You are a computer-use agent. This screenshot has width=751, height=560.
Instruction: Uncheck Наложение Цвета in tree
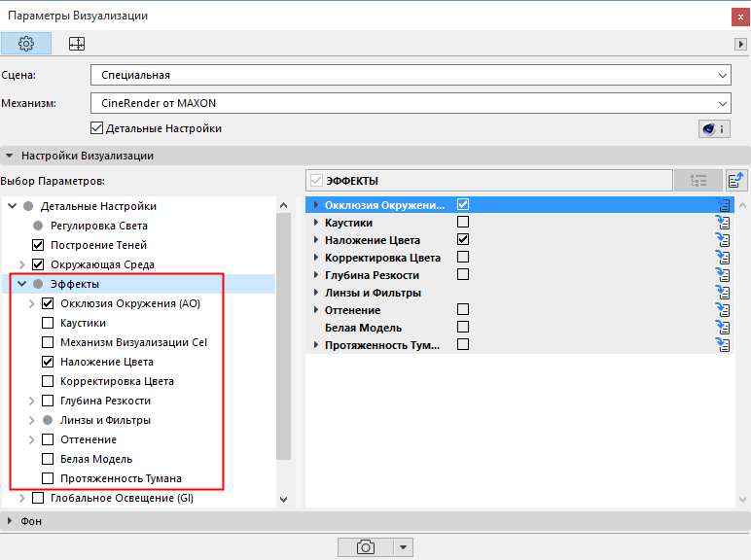point(48,362)
